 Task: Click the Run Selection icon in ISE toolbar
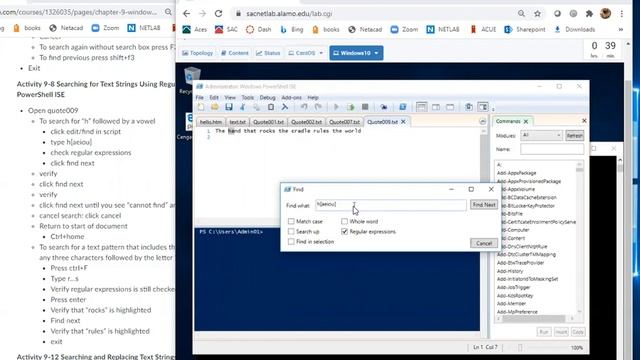(351, 107)
